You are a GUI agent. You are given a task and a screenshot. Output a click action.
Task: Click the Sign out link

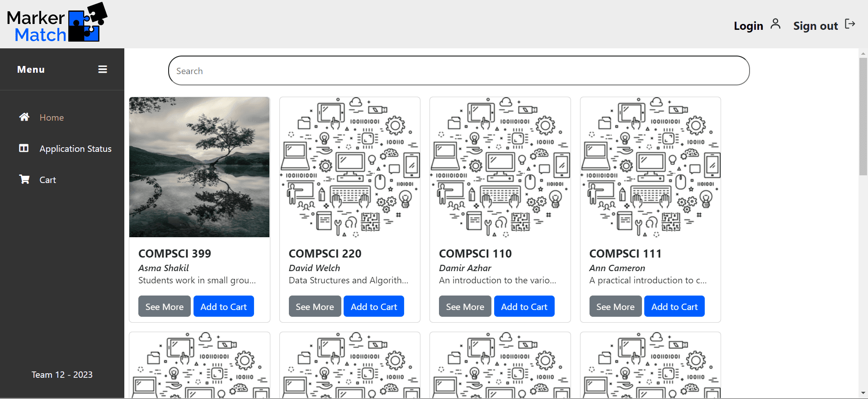[x=815, y=26]
